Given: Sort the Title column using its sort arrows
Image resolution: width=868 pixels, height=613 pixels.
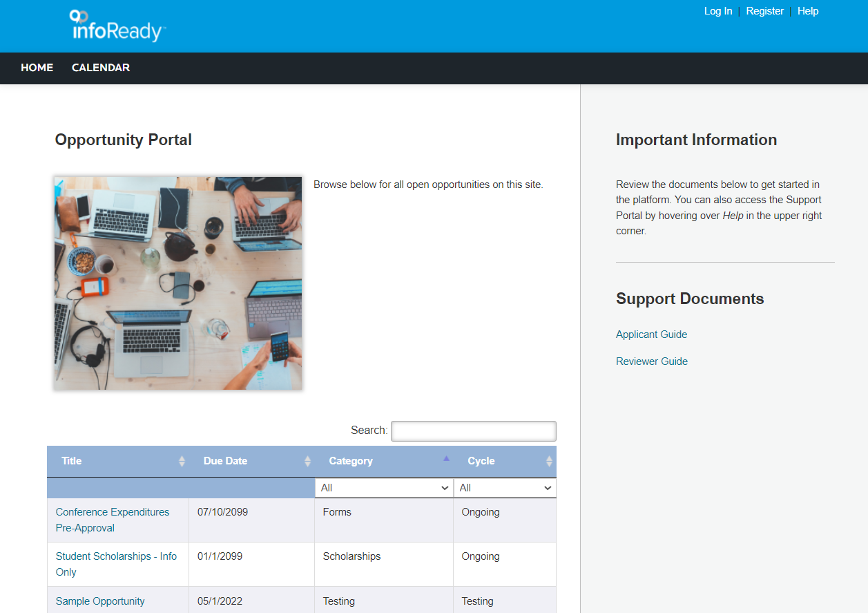Looking at the screenshot, I should 182,461.
